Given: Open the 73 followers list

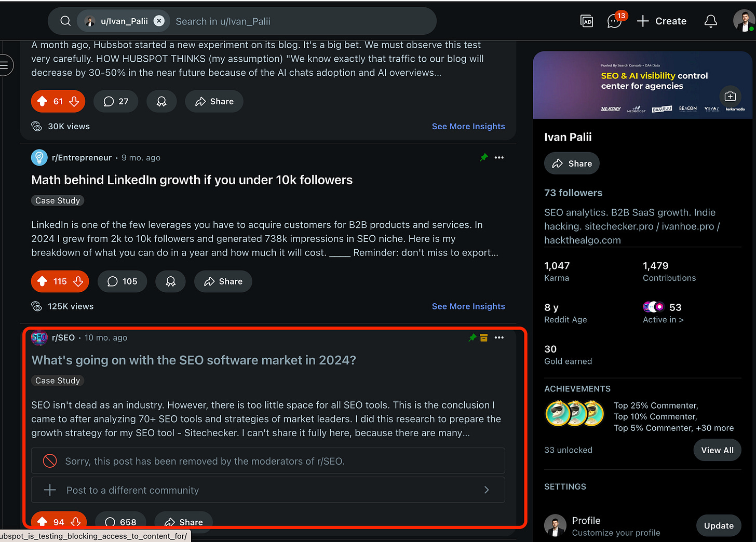Looking at the screenshot, I should point(573,193).
